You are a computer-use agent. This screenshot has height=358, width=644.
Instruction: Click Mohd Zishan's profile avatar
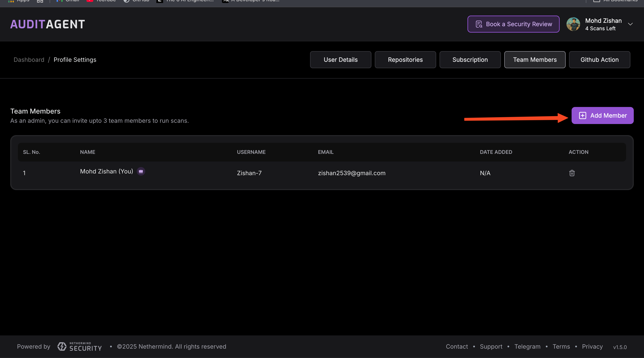(573, 24)
